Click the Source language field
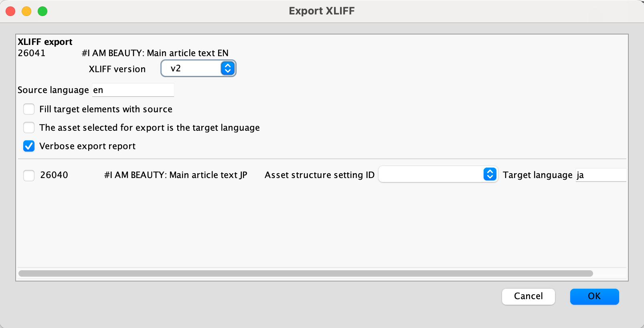 tap(133, 90)
